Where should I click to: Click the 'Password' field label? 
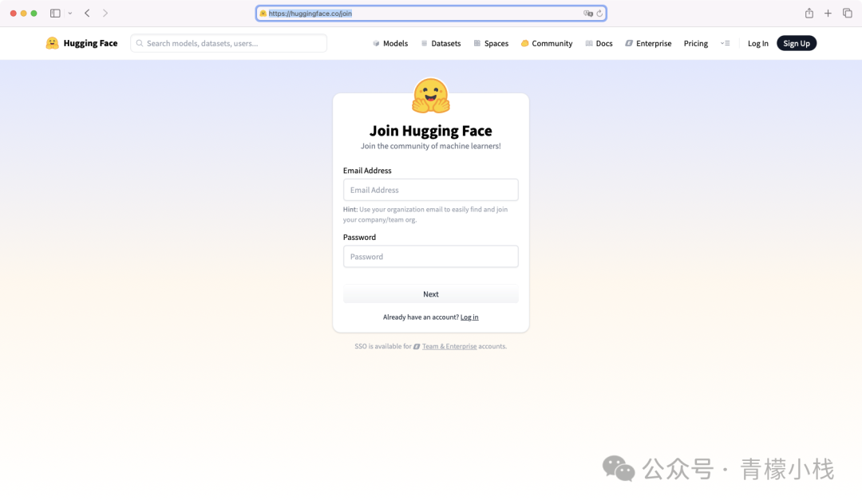(x=359, y=237)
